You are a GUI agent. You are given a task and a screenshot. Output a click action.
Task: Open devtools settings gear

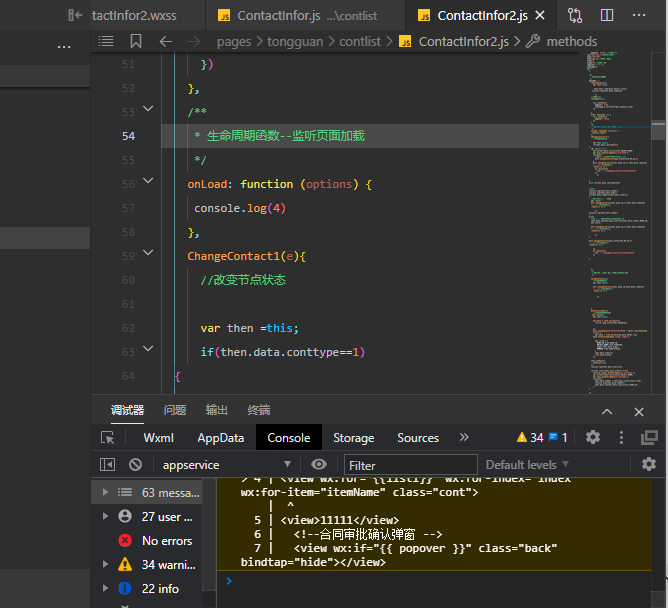[x=593, y=437]
